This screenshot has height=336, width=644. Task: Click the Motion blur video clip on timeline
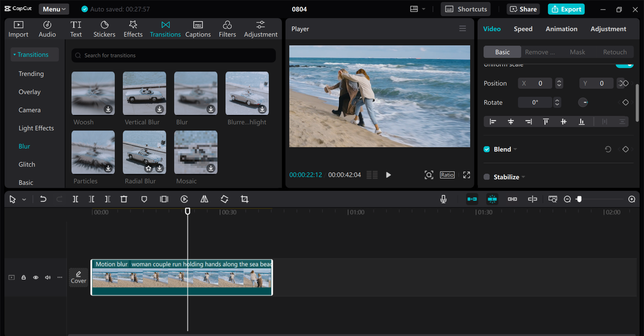click(182, 277)
